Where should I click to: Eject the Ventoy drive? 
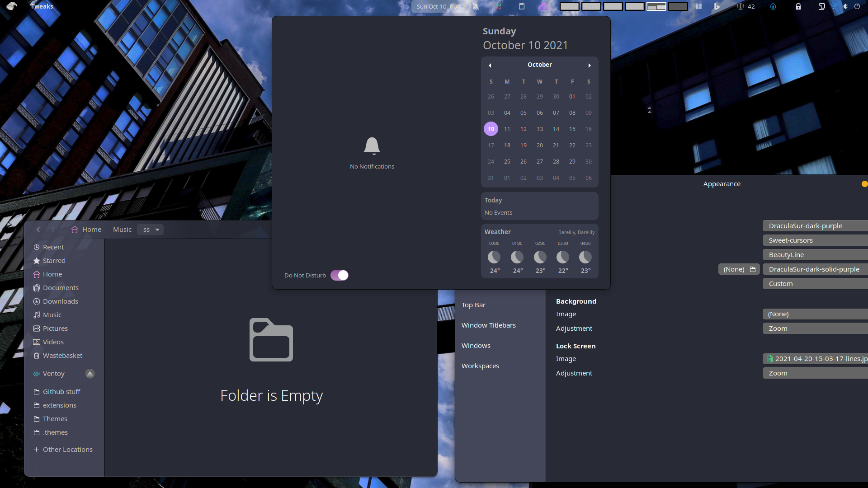[90, 374]
